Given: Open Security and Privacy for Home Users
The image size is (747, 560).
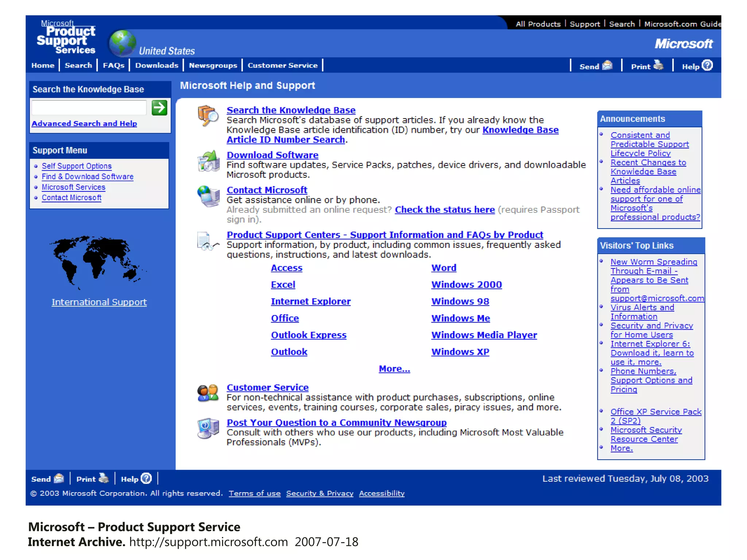Looking at the screenshot, I should (x=652, y=330).
